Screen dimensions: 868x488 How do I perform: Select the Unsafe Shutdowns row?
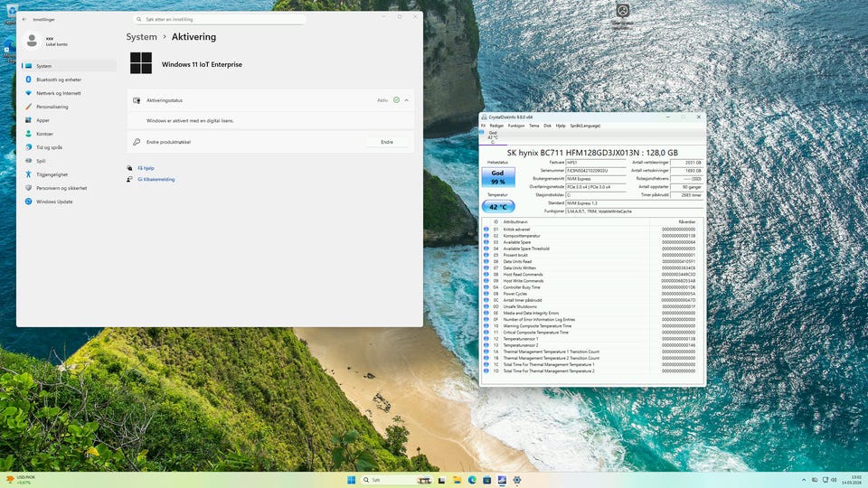(x=591, y=306)
